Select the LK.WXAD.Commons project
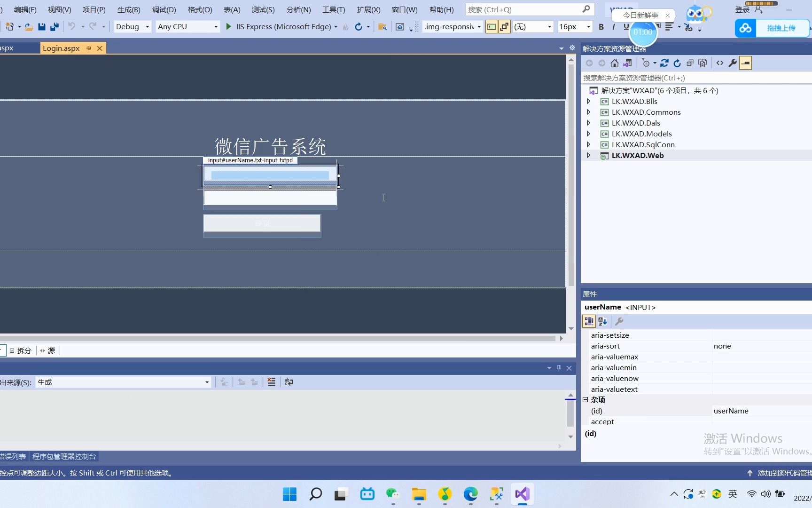812x508 pixels. [646, 112]
